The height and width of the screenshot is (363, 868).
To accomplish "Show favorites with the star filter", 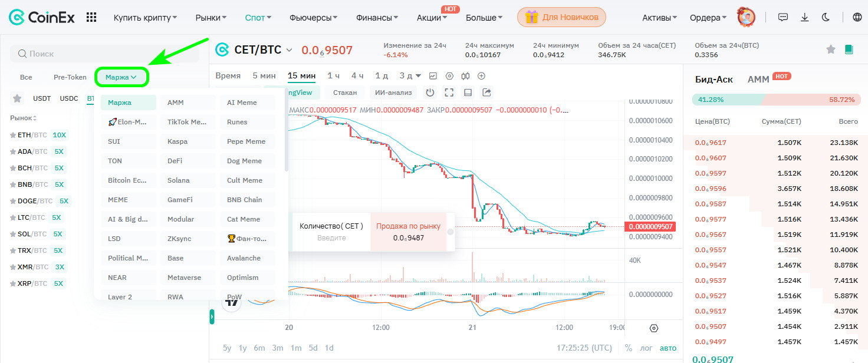I will (x=17, y=98).
